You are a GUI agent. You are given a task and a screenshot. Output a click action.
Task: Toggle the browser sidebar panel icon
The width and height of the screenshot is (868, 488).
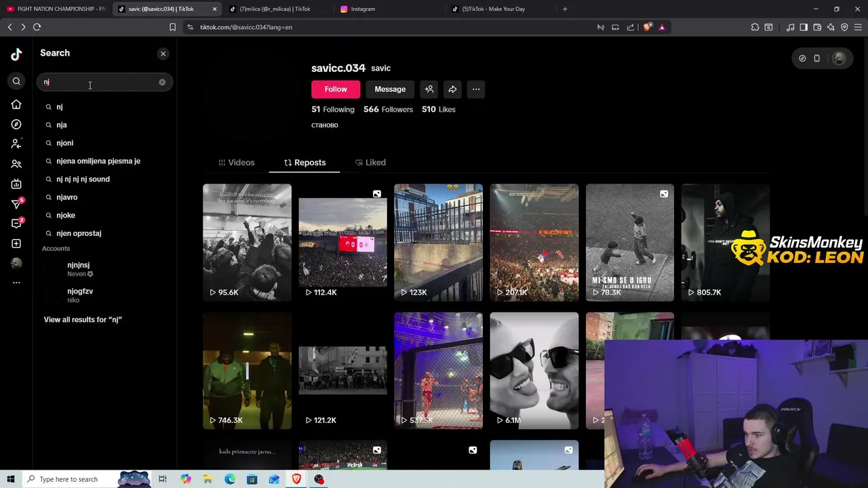(x=804, y=27)
